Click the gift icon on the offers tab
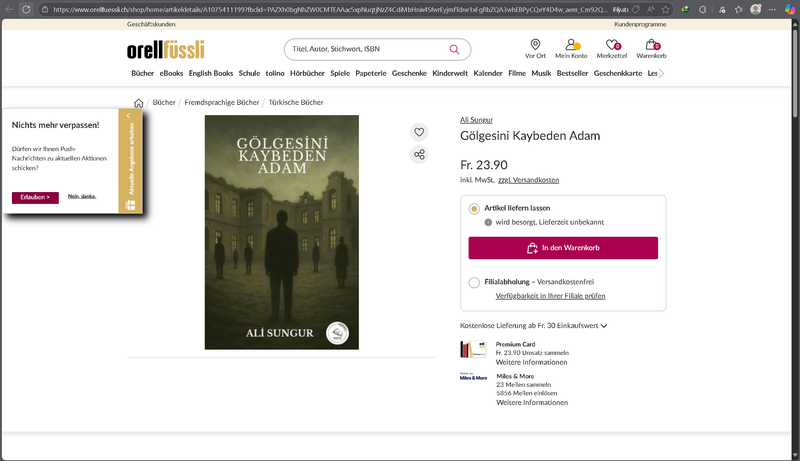The height and width of the screenshot is (461, 800). click(131, 205)
